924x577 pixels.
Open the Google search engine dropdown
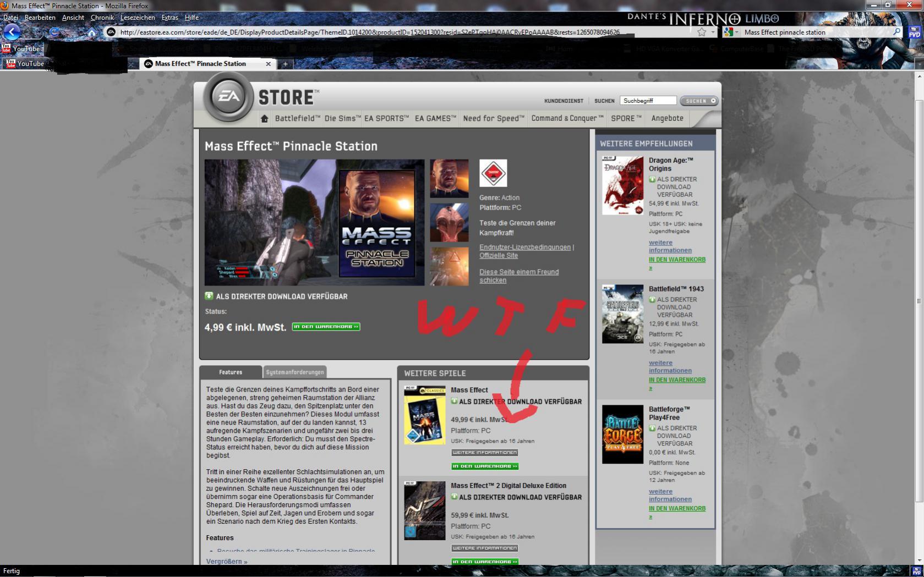pos(731,32)
